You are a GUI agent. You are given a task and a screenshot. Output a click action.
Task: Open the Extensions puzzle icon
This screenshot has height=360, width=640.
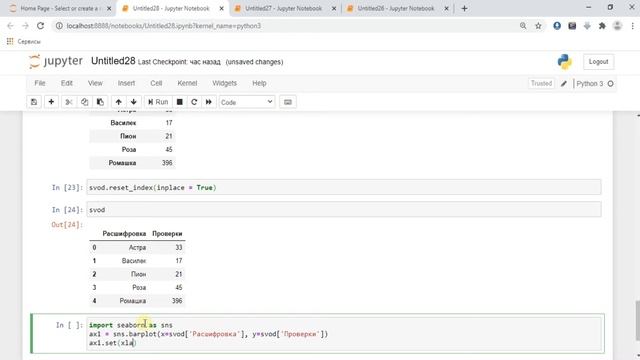[x=602, y=26]
